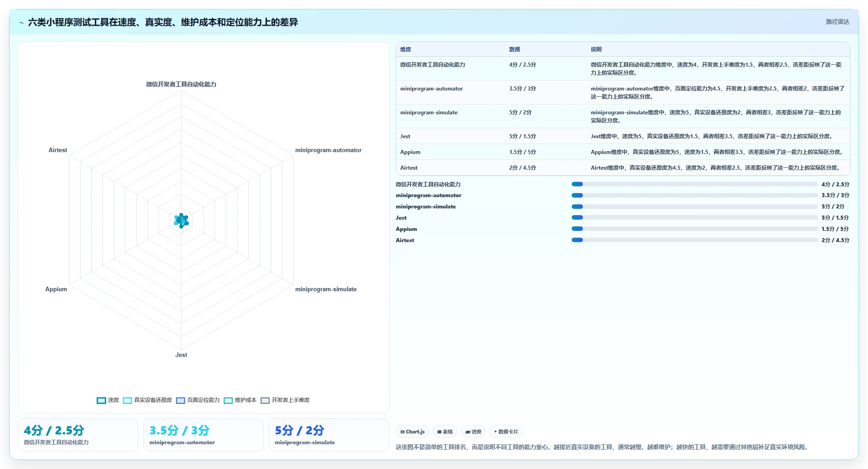Screen dimensions: 868x469
Task: Click the 维度 table column header
Action: (406, 50)
